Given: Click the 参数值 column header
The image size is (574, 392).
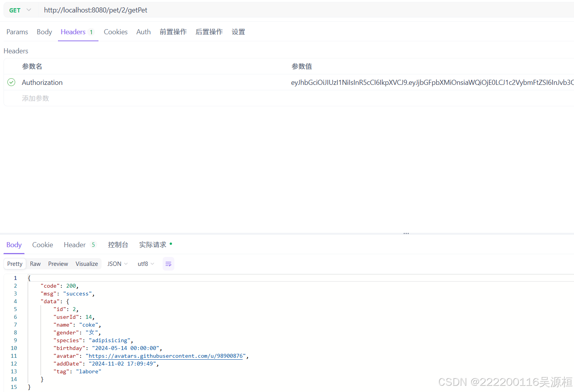Looking at the screenshot, I should [x=302, y=67].
